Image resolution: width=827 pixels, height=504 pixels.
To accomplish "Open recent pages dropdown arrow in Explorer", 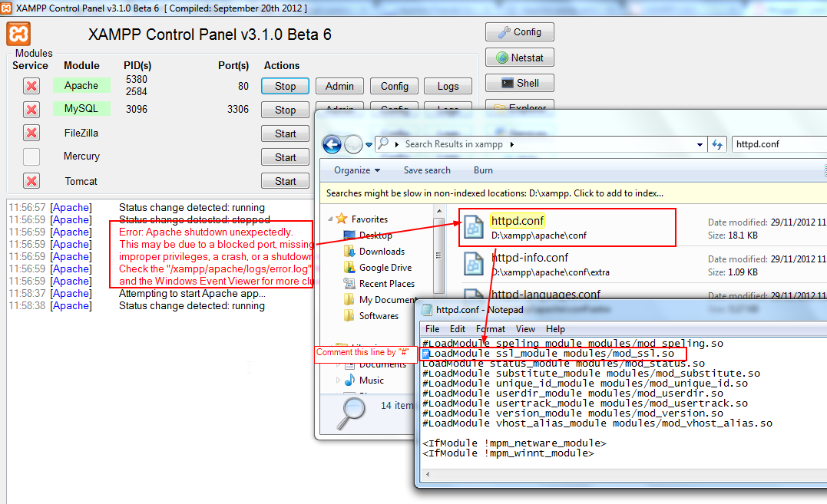I will 369,145.
